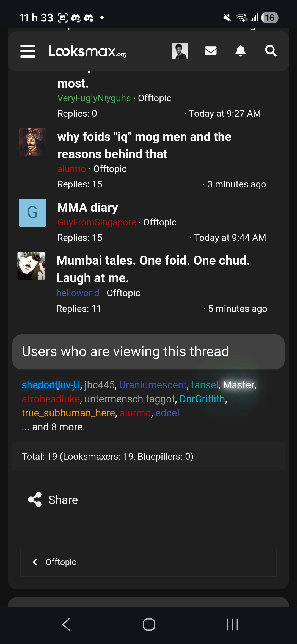Tap the G avatar thumbnail
The image size is (297, 644).
tap(32, 212)
